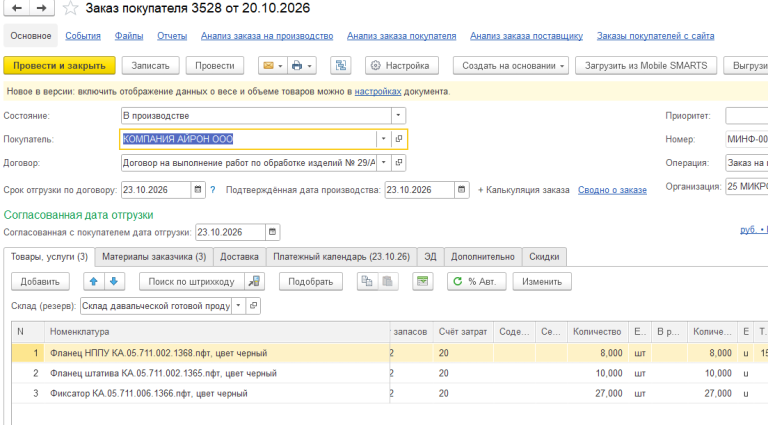
Task: Add document to favorites with star icon
Action: tap(71, 8)
